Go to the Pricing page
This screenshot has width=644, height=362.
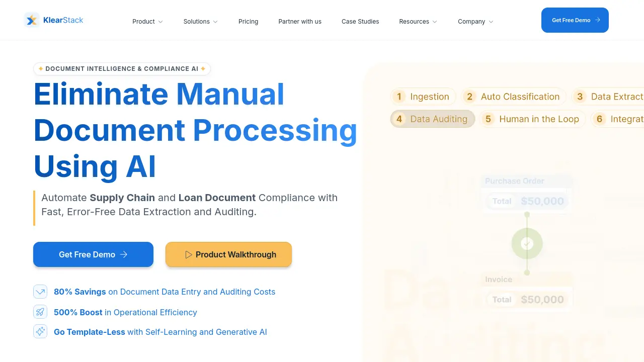tap(248, 22)
